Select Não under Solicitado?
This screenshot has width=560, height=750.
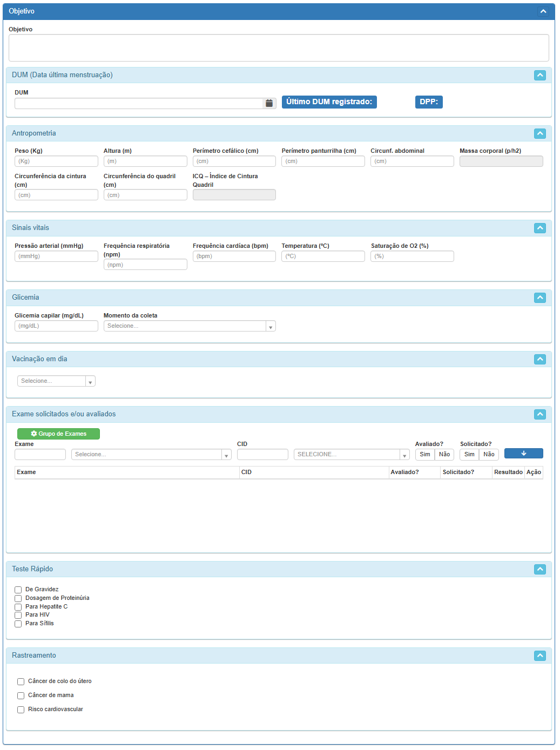(x=489, y=455)
